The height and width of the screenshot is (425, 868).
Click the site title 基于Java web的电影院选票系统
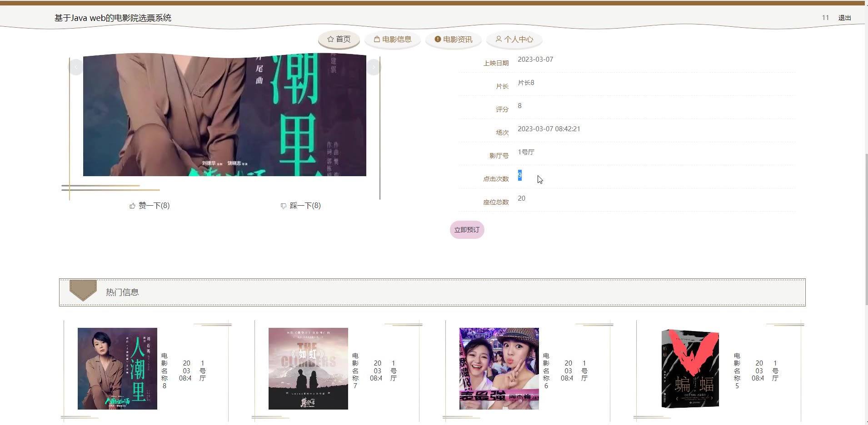coord(113,18)
